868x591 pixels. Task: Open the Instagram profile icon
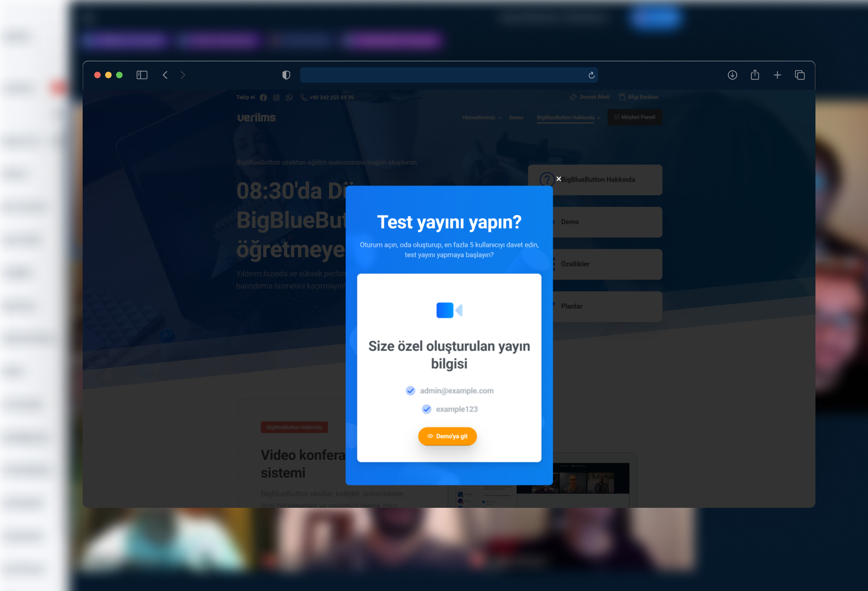[x=276, y=97]
